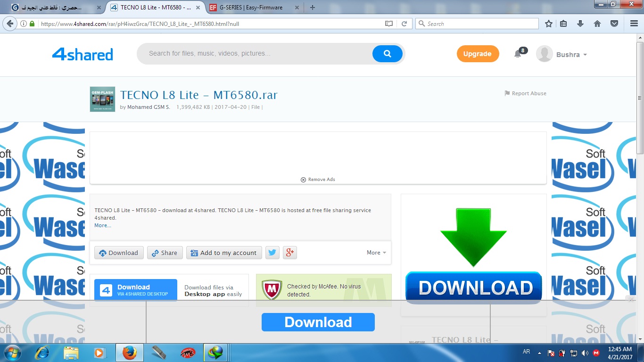
Task: Show hidden system tray icons
Action: 539,353
